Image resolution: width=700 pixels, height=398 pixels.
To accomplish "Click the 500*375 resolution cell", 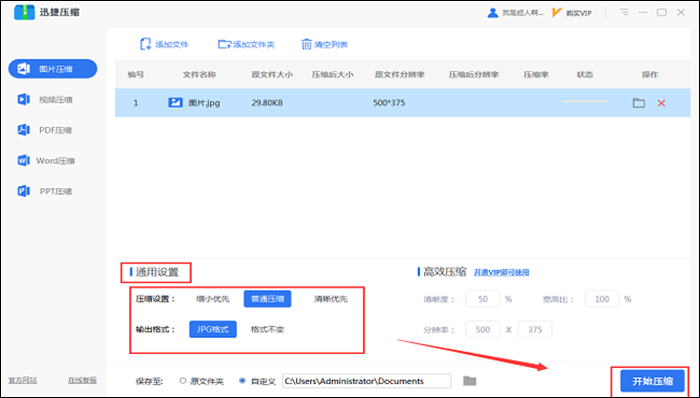I will pyautogui.click(x=389, y=103).
